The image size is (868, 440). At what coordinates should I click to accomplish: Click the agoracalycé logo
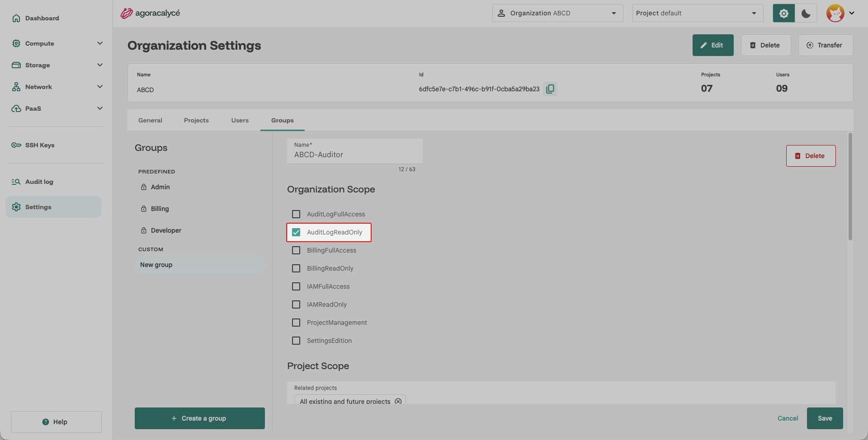(x=150, y=14)
